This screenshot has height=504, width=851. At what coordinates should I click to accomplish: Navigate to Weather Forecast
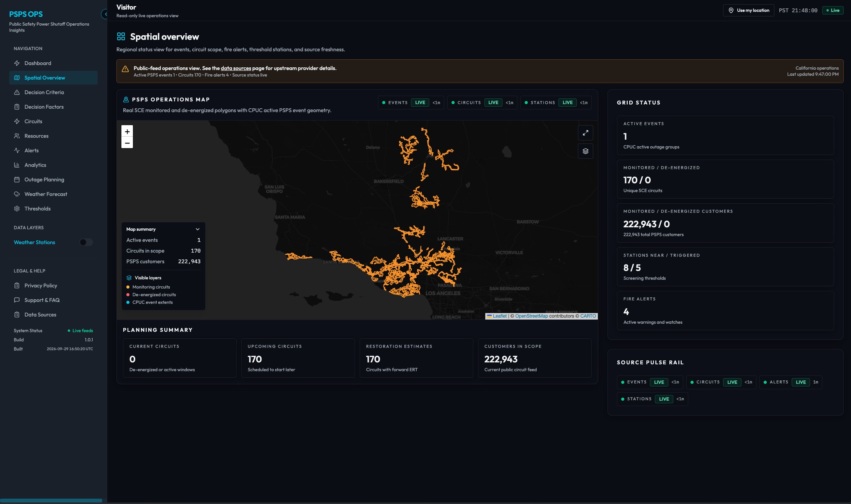click(x=53, y=194)
